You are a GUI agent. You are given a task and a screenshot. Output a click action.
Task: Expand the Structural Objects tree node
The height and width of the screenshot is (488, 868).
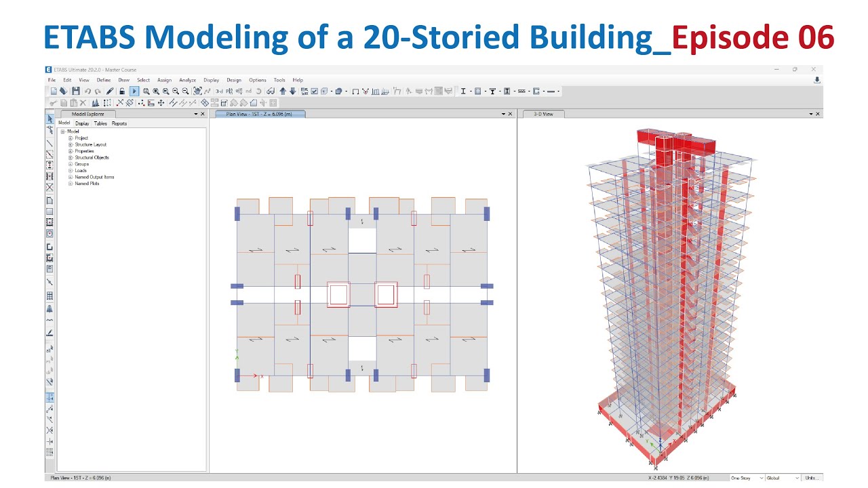[x=71, y=157]
